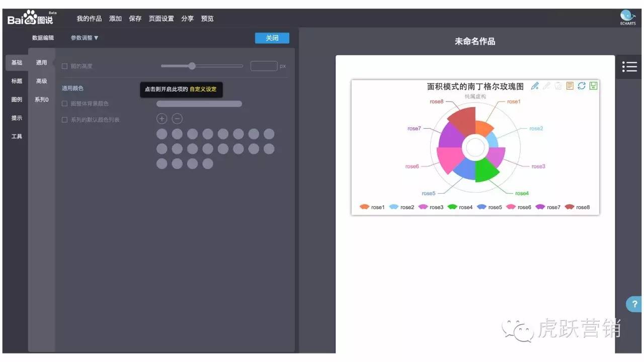The width and height of the screenshot is (644, 362).
Task: Click the question mark help bubble
Action: [635, 304]
